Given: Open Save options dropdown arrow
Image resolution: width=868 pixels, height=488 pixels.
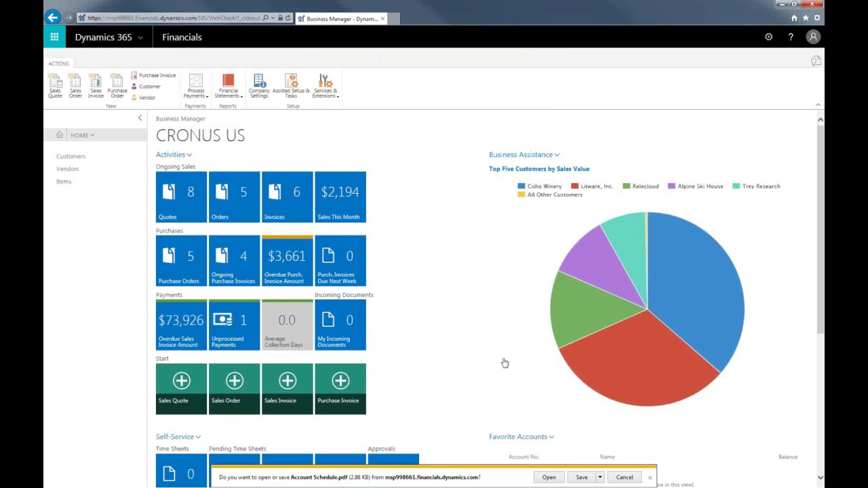Looking at the screenshot, I should [x=599, y=477].
